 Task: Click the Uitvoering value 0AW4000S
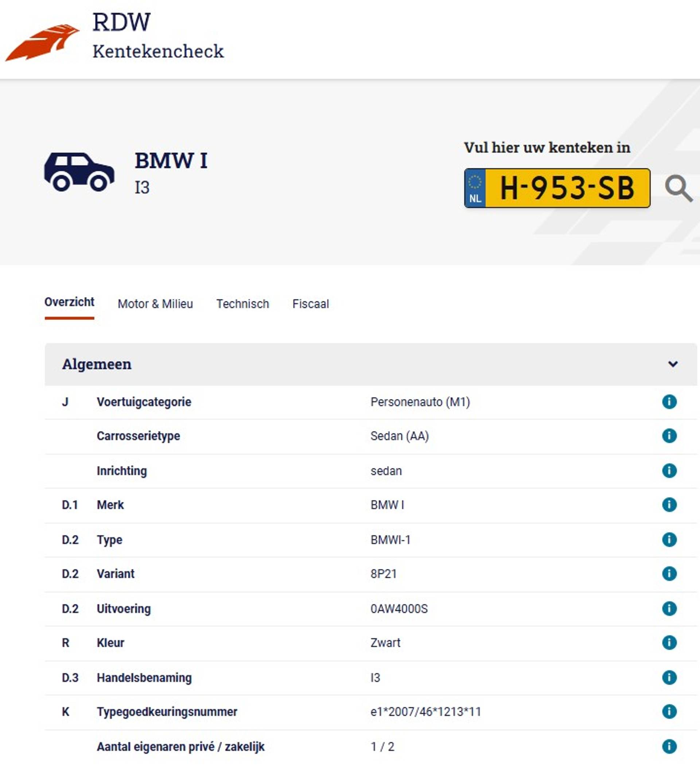tap(399, 609)
